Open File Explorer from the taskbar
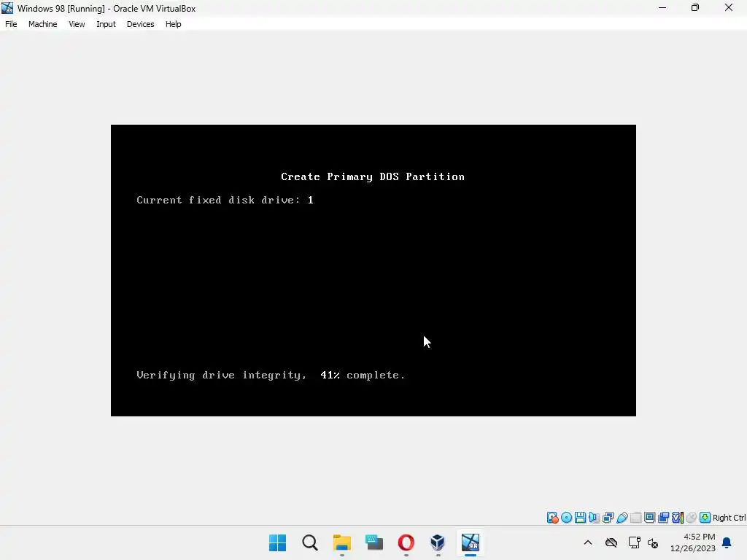This screenshot has width=747, height=560. [x=341, y=542]
